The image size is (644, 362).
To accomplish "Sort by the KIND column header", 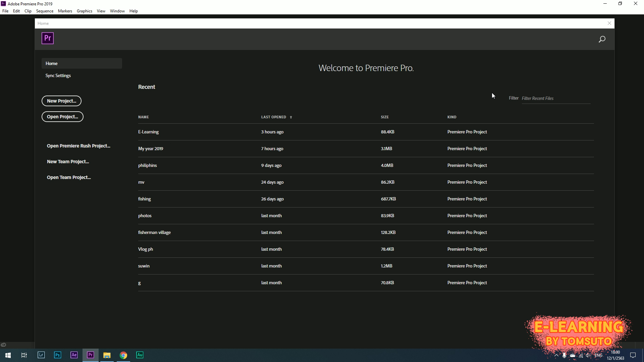I will [x=452, y=117].
